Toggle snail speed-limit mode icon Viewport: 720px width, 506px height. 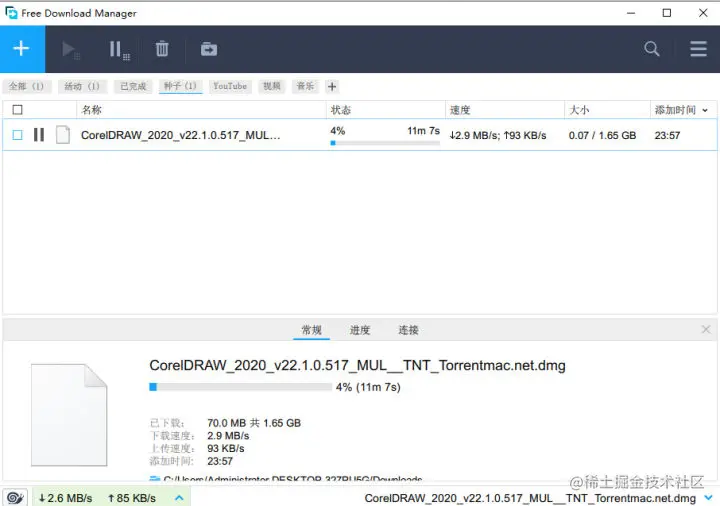coord(15,498)
